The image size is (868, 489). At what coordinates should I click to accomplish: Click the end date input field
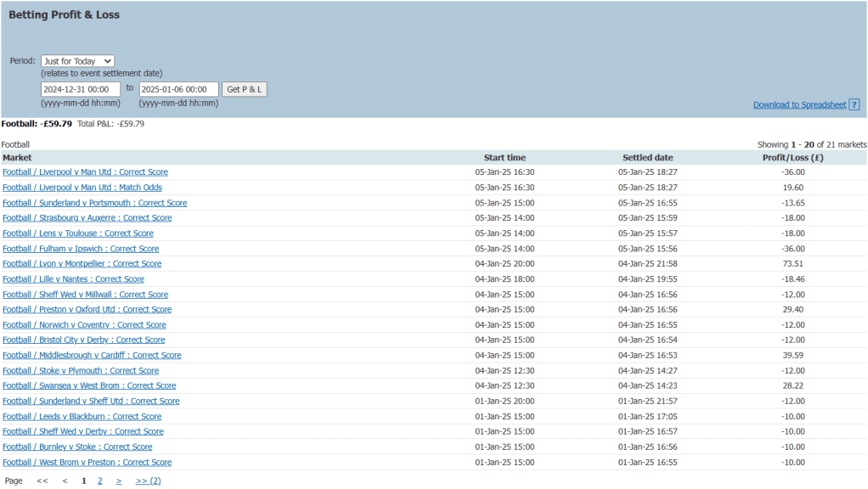click(x=178, y=89)
